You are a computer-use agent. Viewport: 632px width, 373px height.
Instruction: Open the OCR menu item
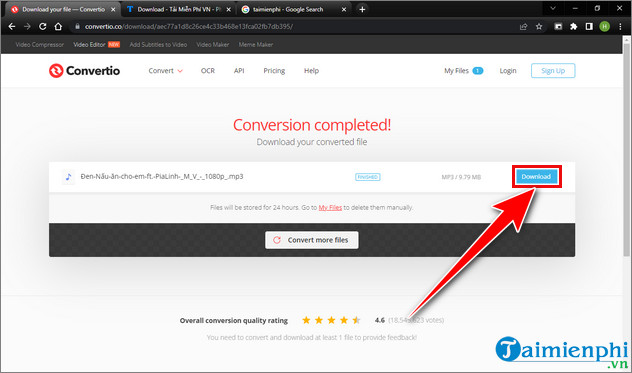coord(208,71)
